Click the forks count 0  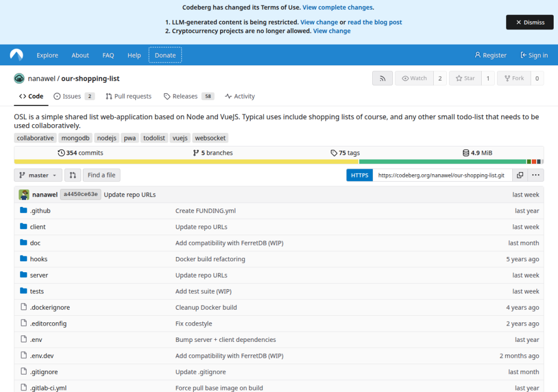tap(537, 78)
